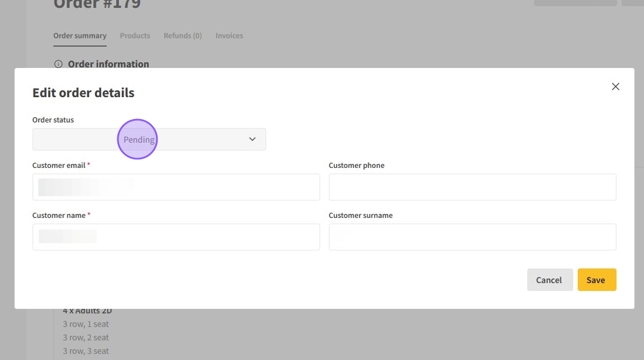Close the Edit order details dialog
Image resolution: width=644 pixels, height=360 pixels.
(x=615, y=87)
